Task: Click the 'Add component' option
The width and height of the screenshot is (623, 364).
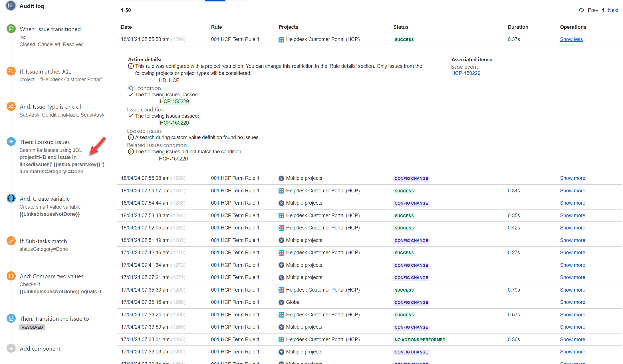Action: [40, 348]
